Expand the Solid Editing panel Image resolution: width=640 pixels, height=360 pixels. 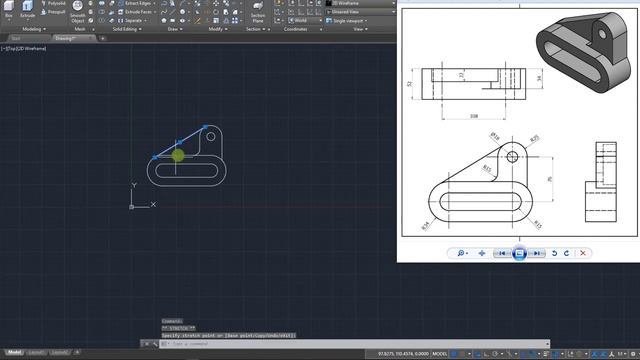(x=127, y=29)
